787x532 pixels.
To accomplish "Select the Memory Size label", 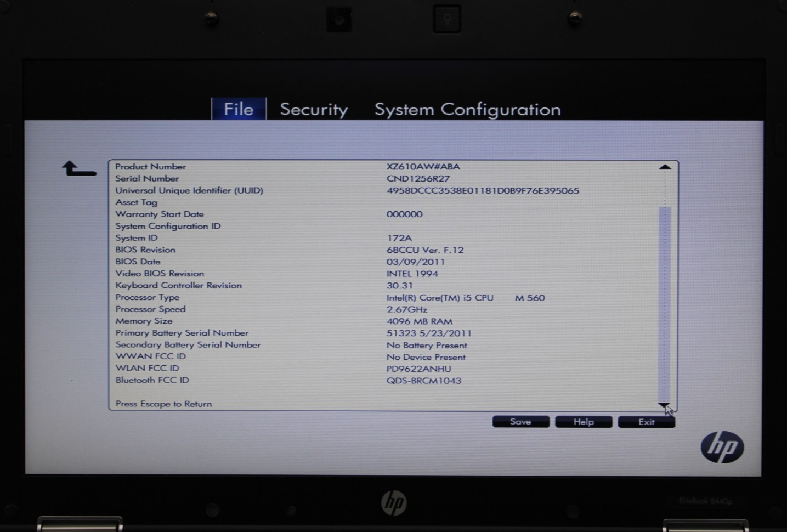I will [x=144, y=321].
